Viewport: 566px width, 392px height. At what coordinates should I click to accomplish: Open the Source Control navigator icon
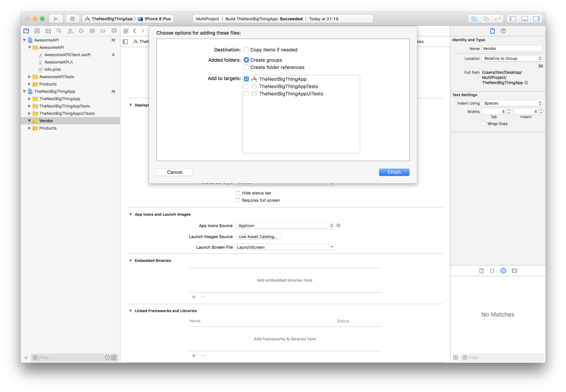(x=37, y=31)
